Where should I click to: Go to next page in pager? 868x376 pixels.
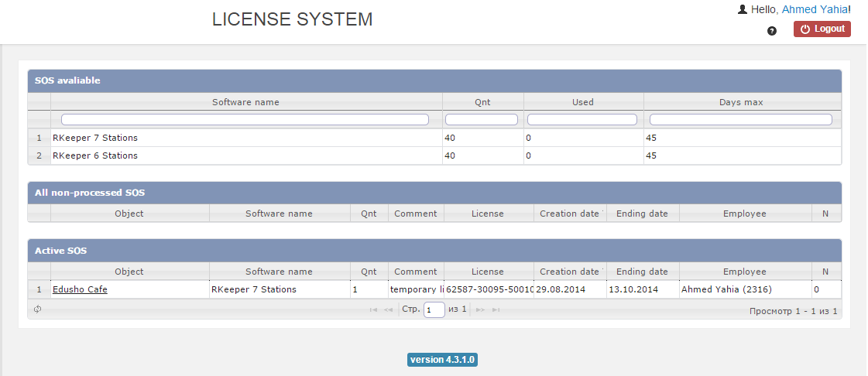pyautogui.click(x=481, y=310)
